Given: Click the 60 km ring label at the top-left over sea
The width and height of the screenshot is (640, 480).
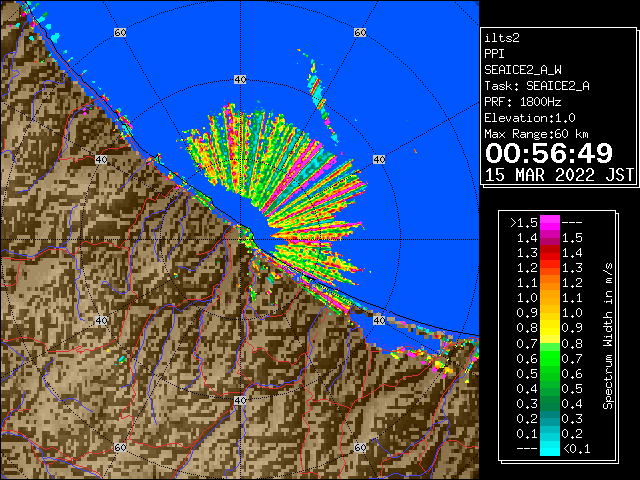Looking at the screenshot, I should click(x=120, y=32).
